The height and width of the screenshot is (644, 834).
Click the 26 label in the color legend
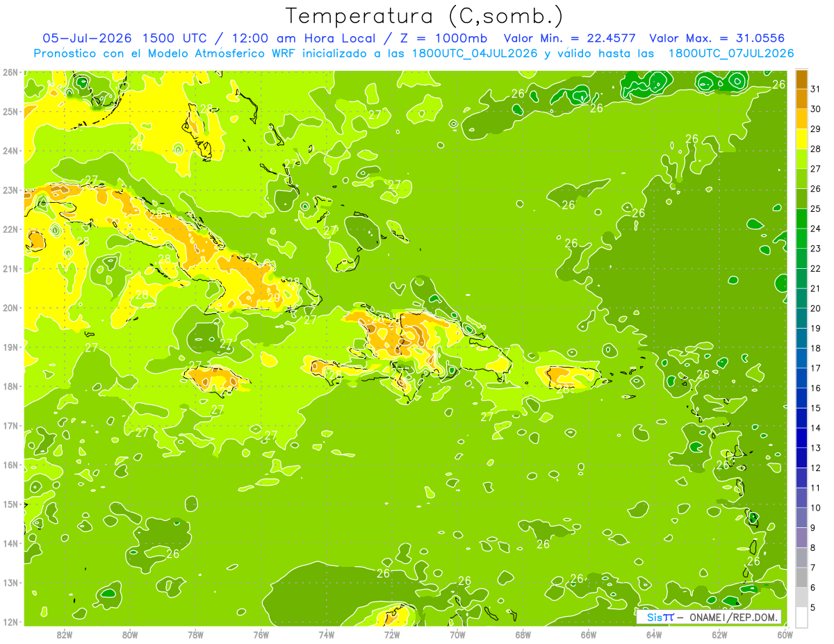816,189
